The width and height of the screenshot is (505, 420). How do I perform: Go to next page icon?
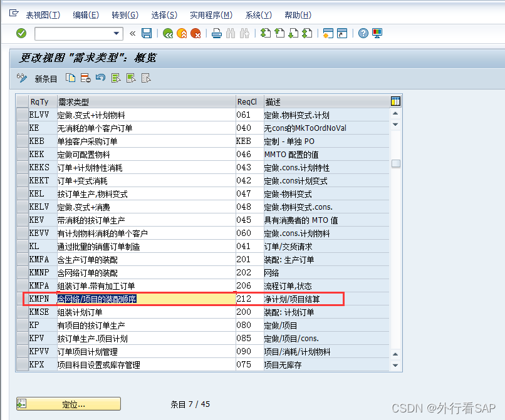tap(293, 33)
